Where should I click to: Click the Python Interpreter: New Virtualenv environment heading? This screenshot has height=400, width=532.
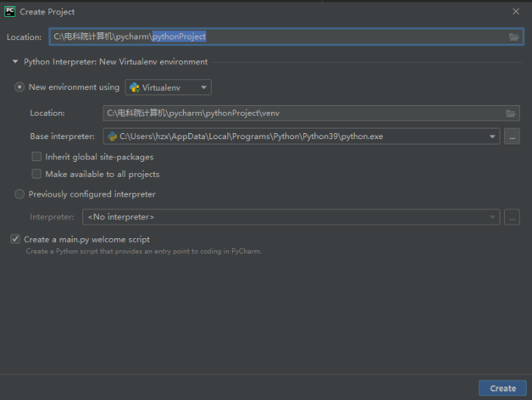click(116, 62)
